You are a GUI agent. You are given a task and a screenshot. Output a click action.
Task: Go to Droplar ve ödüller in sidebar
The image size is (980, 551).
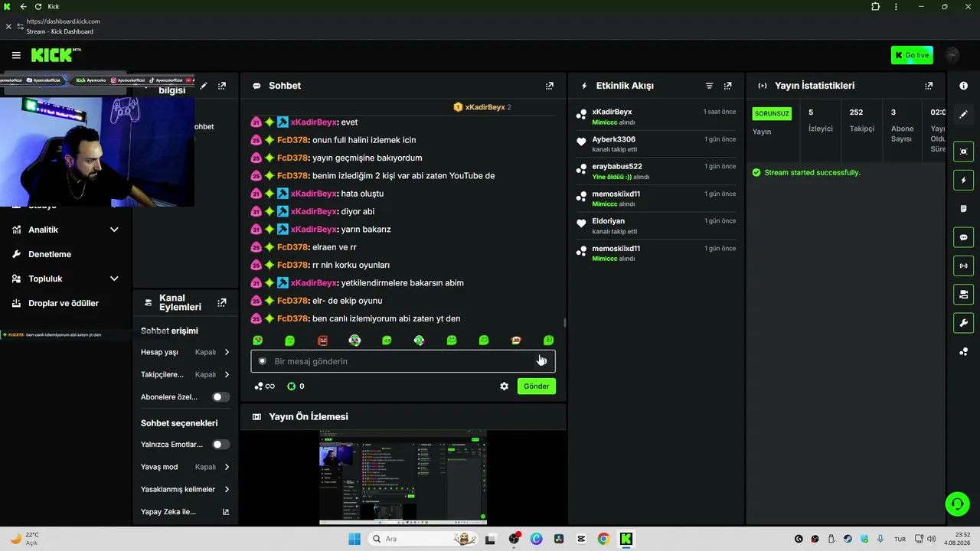pyautogui.click(x=64, y=303)
